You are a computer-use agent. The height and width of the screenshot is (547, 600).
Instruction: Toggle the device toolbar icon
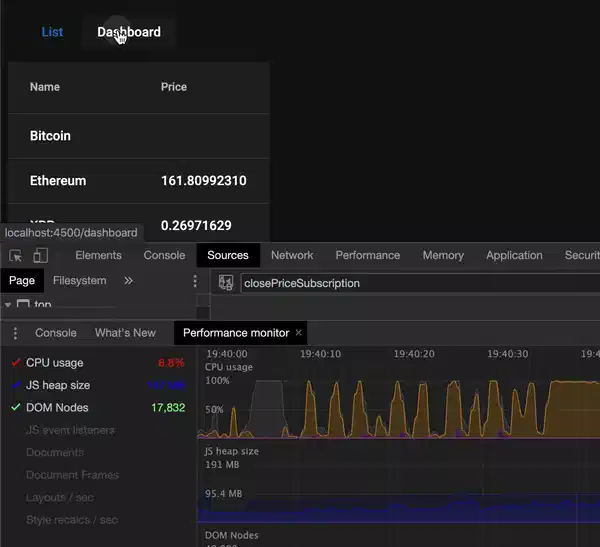pos(41,255)
